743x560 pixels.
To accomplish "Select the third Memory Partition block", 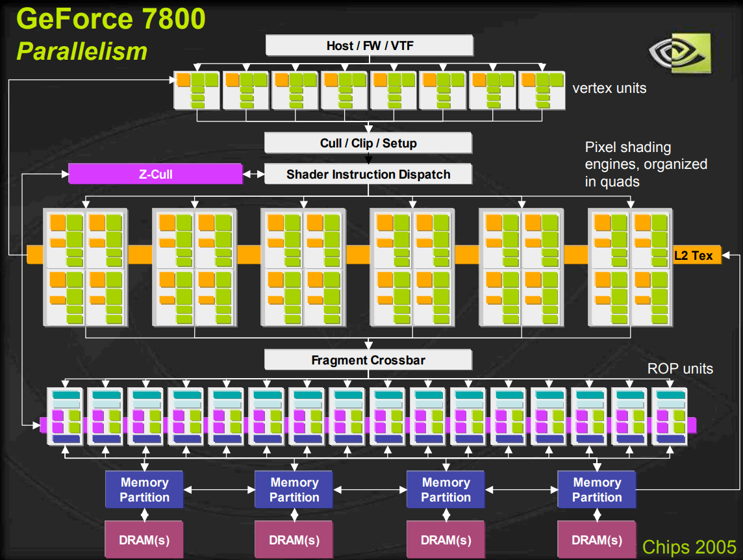I will click(x=446, y=489).
